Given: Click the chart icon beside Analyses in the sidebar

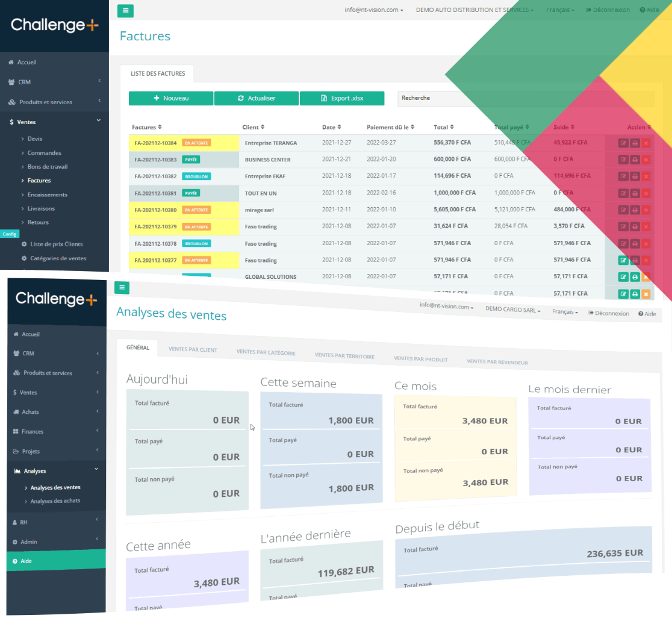Looking at the screenshot, I should click(x=17, y=471).
